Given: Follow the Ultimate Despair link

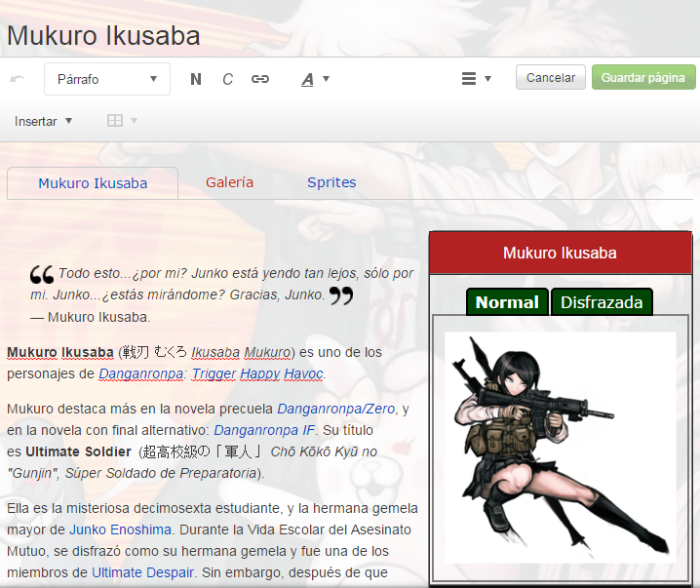Looking at the screenshot, I should pyautogui.click(x=143, y=572).
